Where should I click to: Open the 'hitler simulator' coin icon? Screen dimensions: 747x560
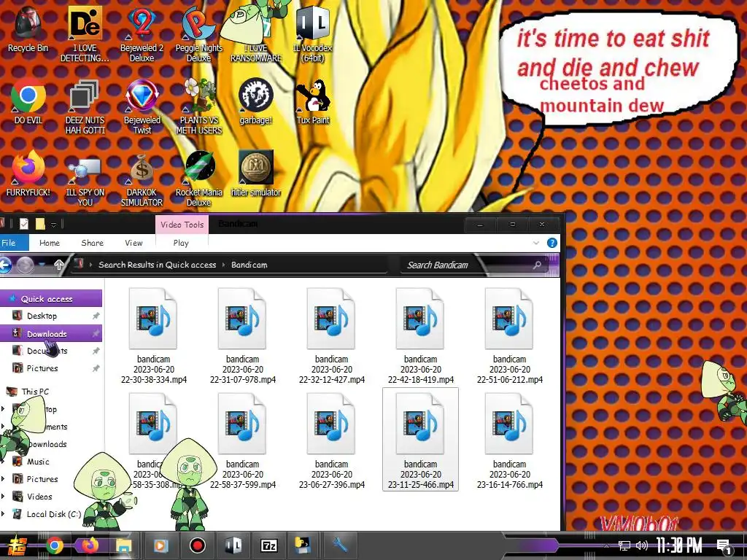point(256,174)
